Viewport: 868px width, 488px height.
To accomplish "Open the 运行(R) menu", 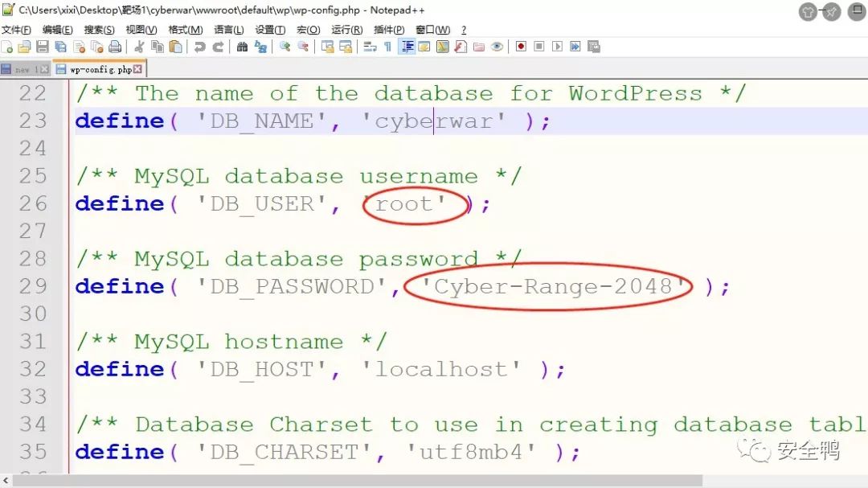I will point(347,30).
